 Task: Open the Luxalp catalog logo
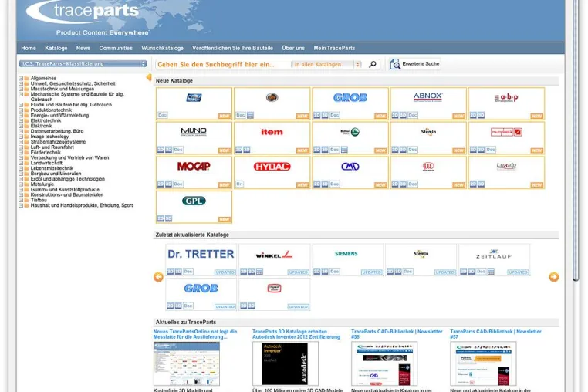506,166
